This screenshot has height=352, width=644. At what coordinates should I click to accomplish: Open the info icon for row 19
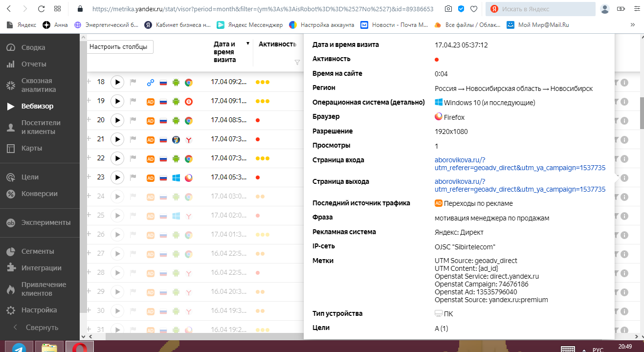tap(624, 102)
